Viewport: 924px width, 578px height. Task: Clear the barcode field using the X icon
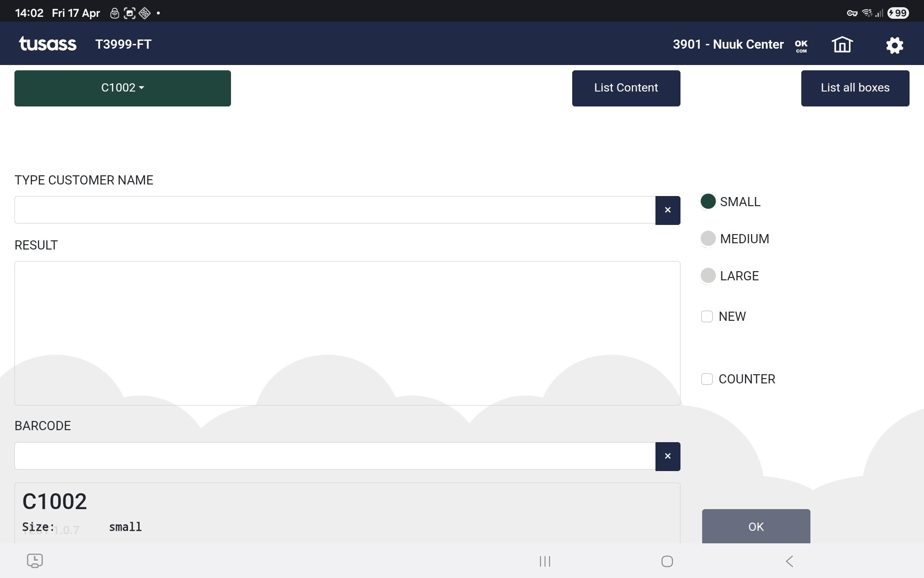pos(667,456)
